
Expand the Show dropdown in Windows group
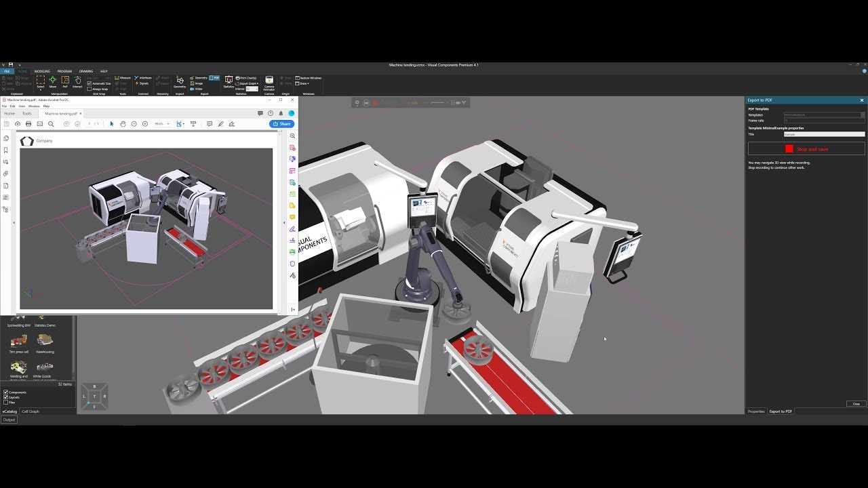(302, 83)
